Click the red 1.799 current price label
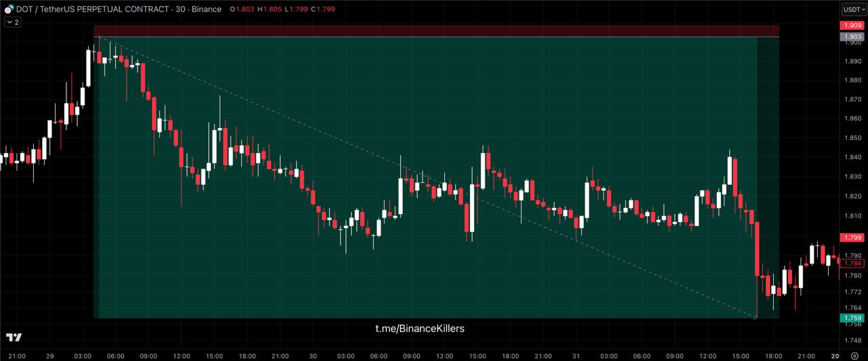This screenshot has width=868, height=361. (x=852, y=238)
